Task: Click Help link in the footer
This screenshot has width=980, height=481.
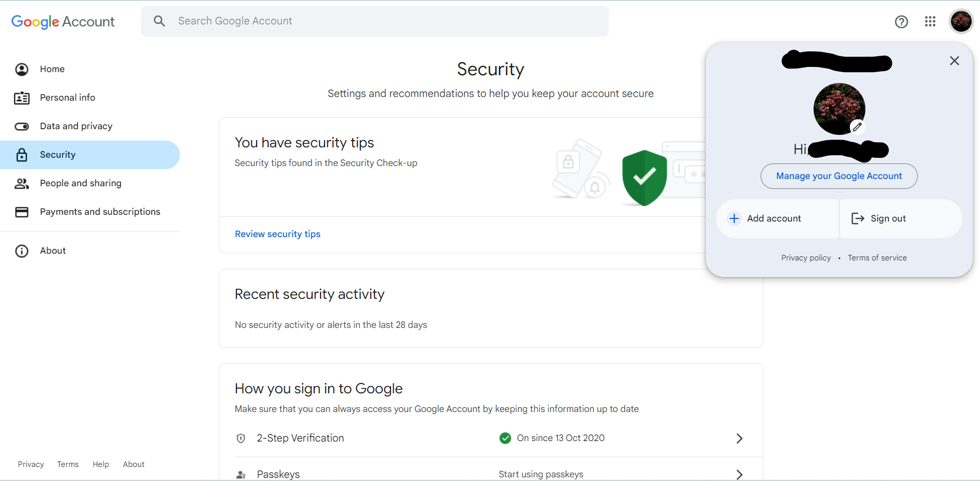Action: tap(101, 464)
